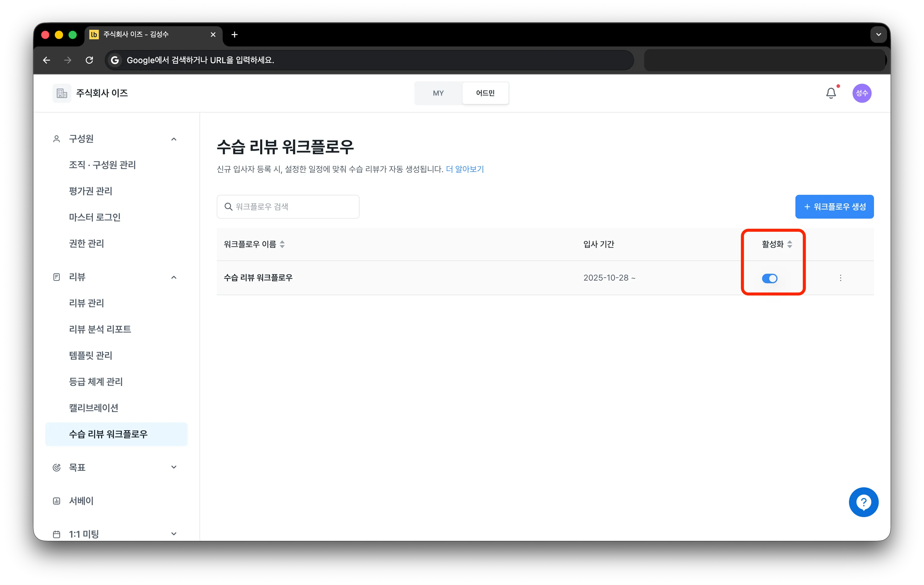Click the 워크플로우 검색 field
Screen dimensions: 924x585
click(x=288, y=206)
